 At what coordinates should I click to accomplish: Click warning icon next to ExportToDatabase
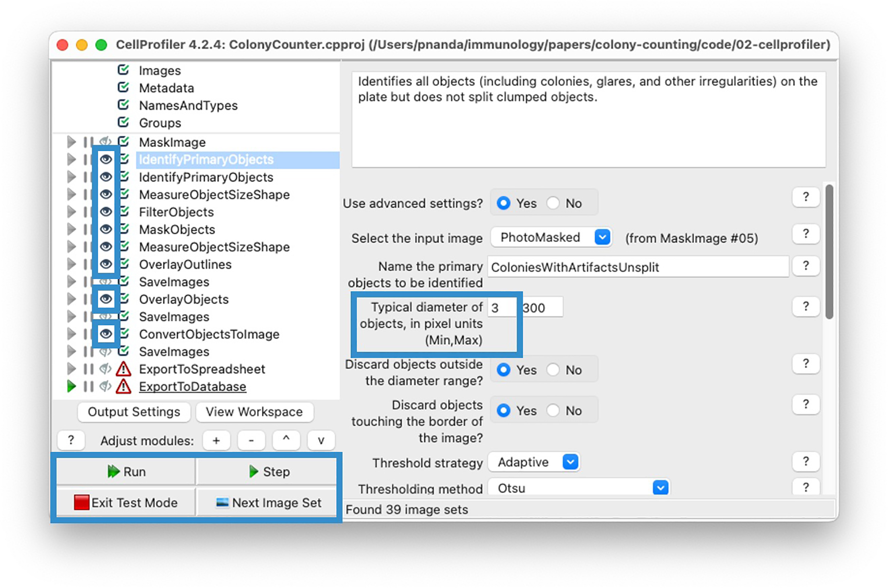coord(123,386)
